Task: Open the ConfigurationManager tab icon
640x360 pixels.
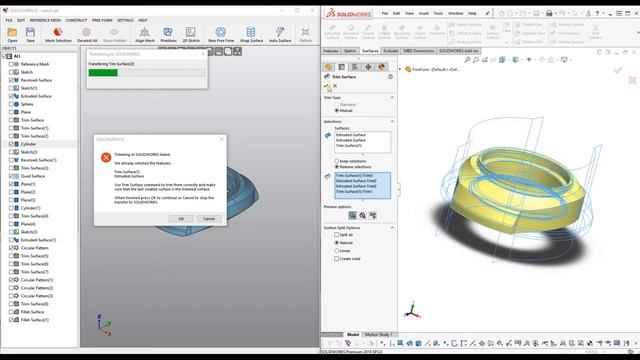Action: [355, 67]
